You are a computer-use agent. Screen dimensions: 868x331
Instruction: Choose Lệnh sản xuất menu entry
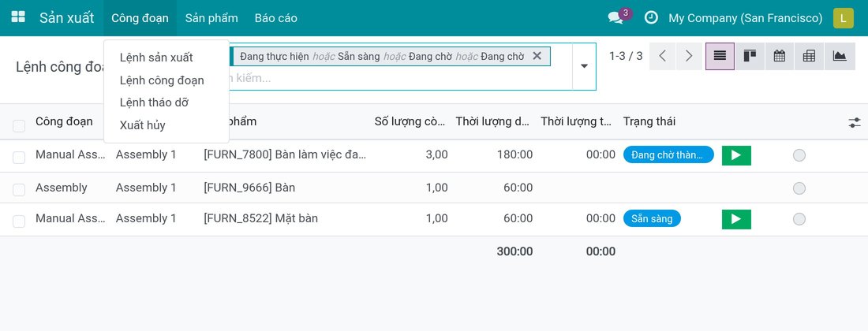coord(156,58)
